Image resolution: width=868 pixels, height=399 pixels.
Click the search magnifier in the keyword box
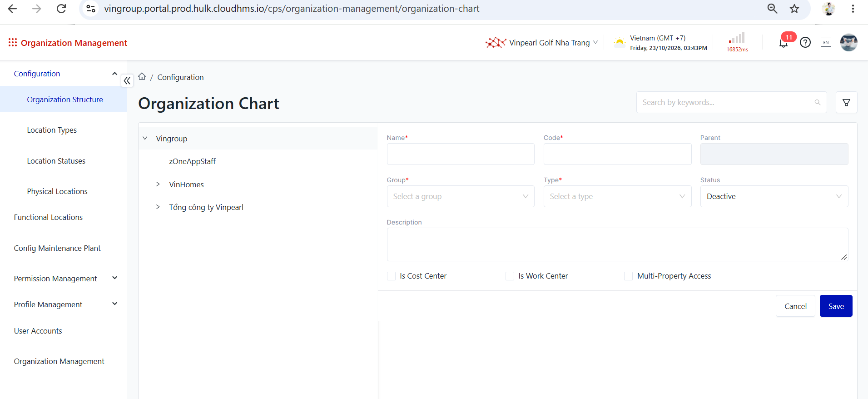[x=818, y=102]
